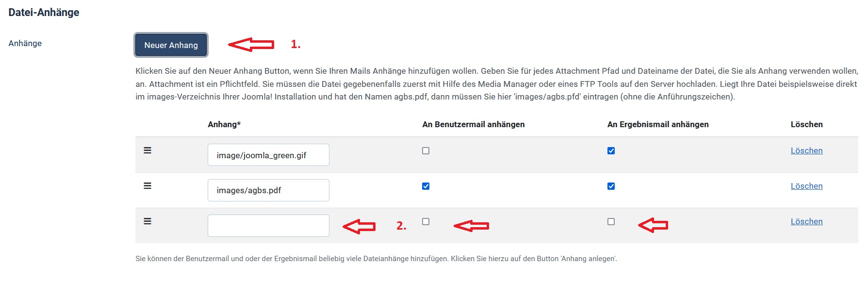Disable the Ergebnismail checkbox for images/agbs.pdf

611,185
